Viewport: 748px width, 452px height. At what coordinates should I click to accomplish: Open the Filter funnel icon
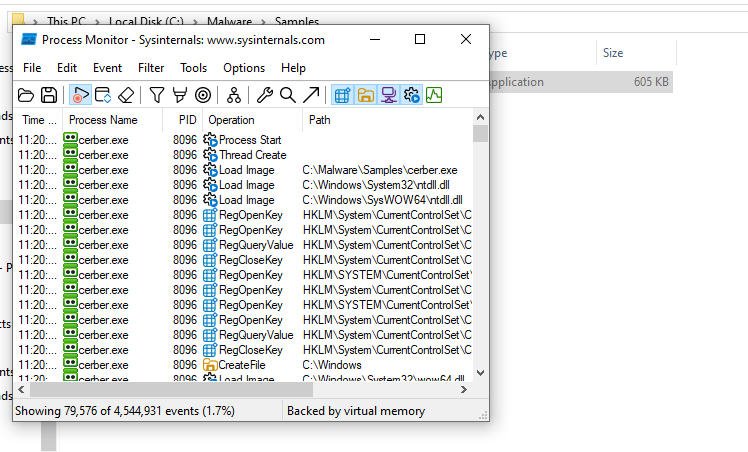click(x=156, y=95)
